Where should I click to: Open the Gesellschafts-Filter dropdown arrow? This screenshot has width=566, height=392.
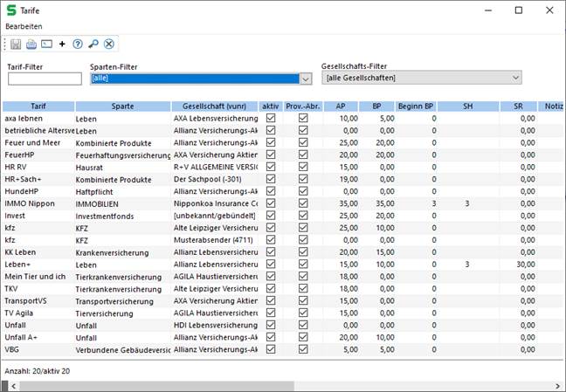point(516,79)
